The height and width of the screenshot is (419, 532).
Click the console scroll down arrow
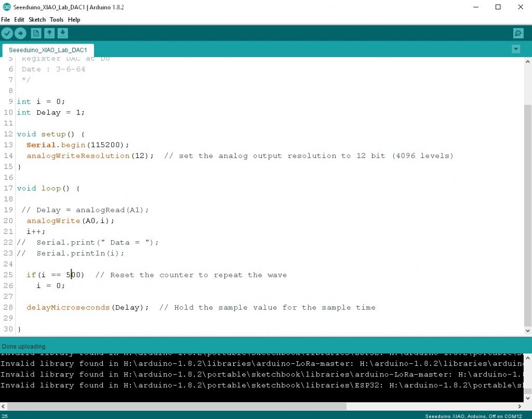[x=528, y=398]
